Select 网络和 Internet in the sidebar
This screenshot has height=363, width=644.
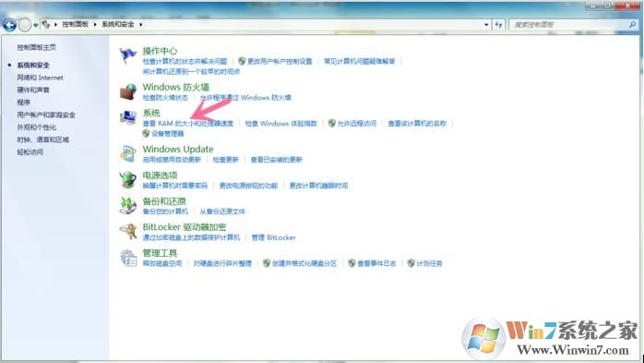tap(40, 78)
